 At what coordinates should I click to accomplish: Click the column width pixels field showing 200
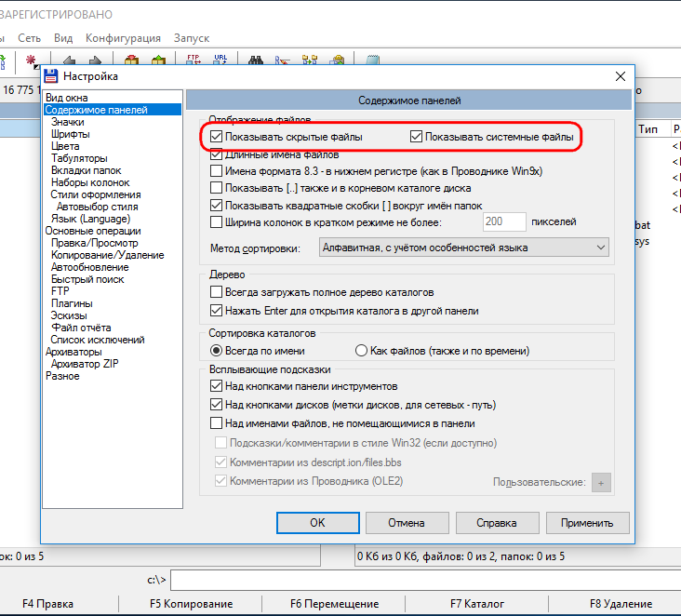[504, 222]
